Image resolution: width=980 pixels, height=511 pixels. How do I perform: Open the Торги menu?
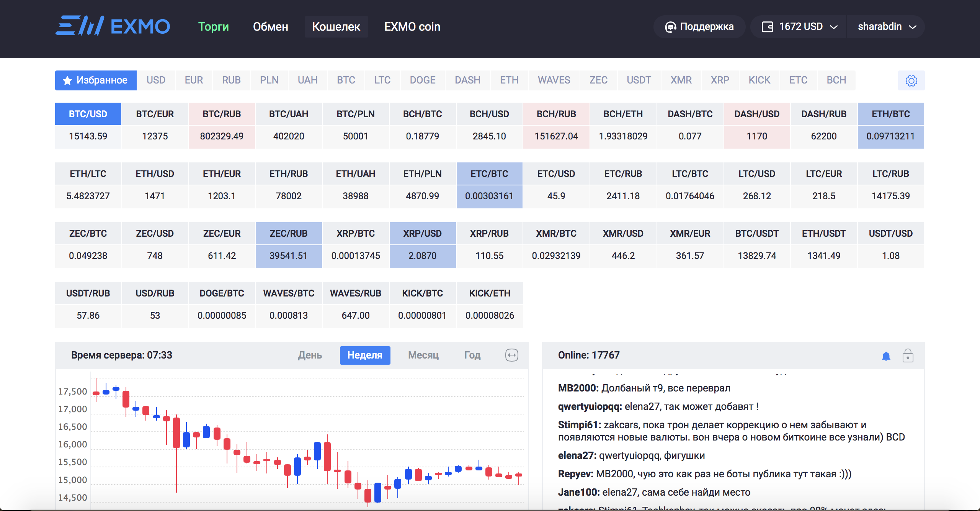pos(213,26)
